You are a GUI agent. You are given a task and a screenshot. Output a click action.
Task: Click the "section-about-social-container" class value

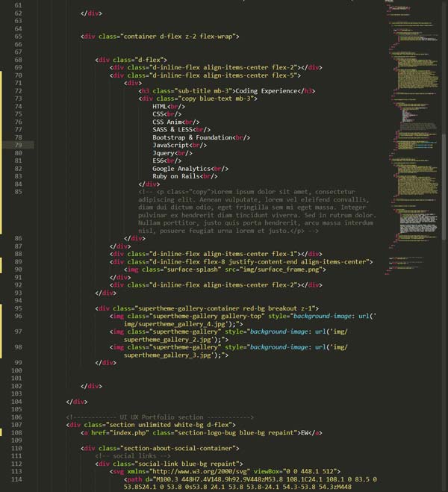[178, 448]
